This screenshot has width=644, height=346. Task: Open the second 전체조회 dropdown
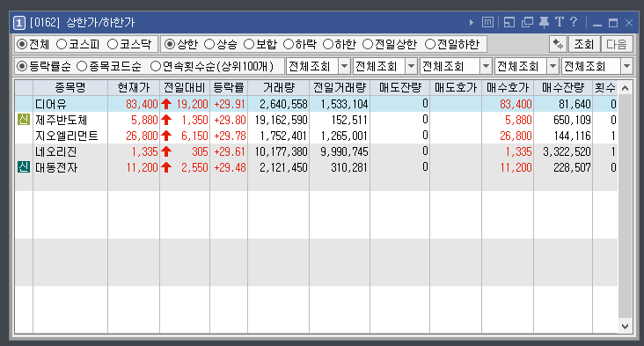tap(411, 66)
